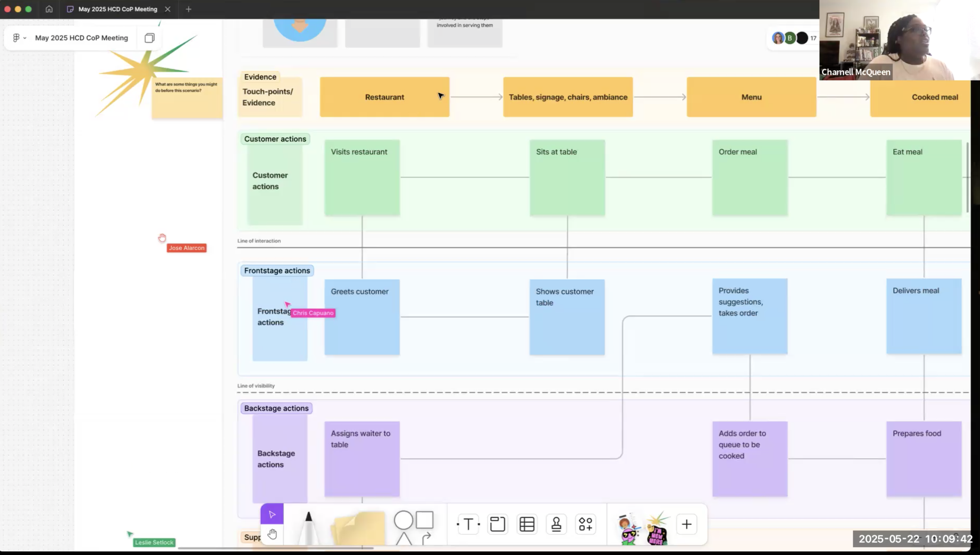Switch to the Hand pan tool
This screenshot has width=980, height=555.
coord(272,534)
